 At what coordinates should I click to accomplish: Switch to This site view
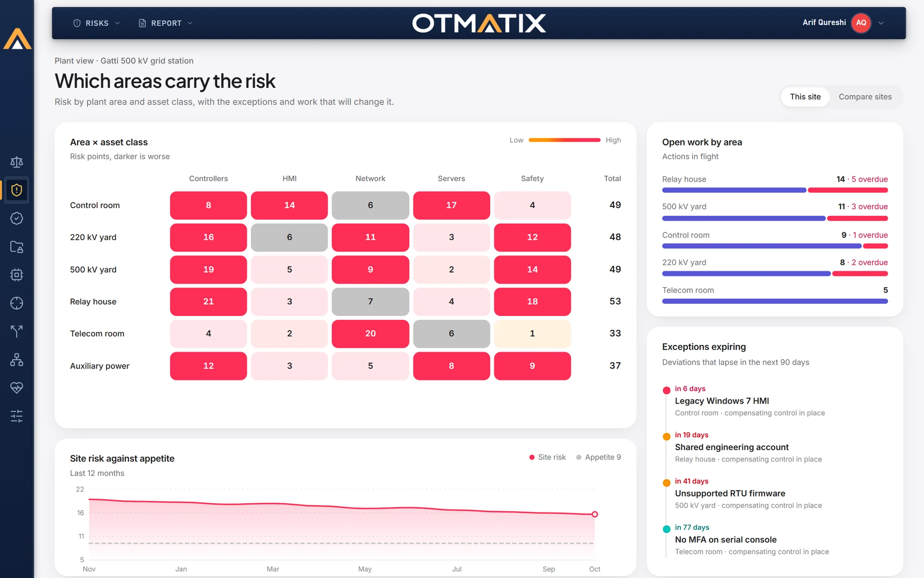805,97
